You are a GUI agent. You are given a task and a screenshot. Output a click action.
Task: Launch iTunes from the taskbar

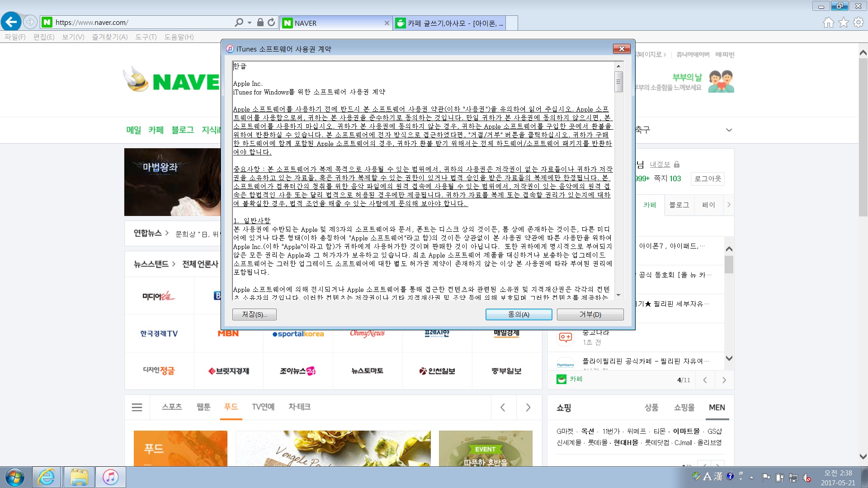[110, 477]
